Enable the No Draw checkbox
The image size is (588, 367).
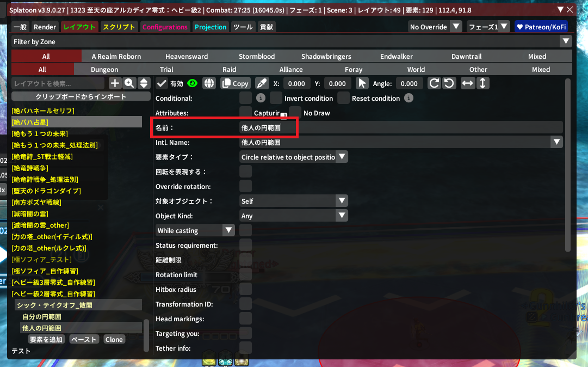pyautogui.click(x=295, y=113)
